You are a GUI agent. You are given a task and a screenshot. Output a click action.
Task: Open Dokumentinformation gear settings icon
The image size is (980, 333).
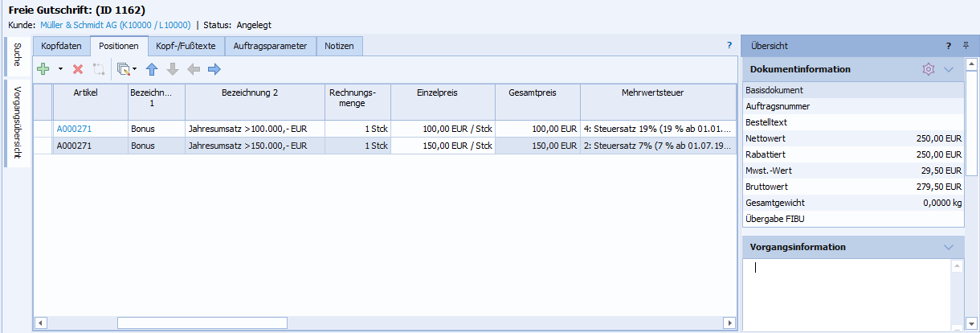pos(929,69)
